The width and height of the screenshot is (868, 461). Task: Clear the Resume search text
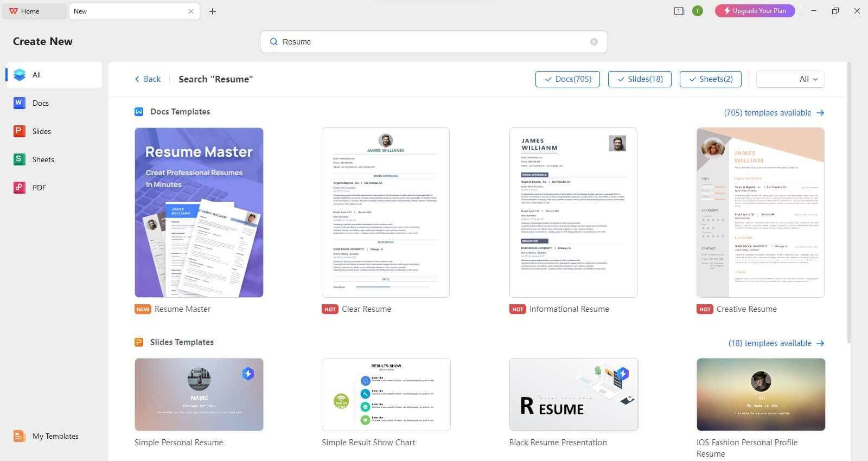(x=594, y=42)
